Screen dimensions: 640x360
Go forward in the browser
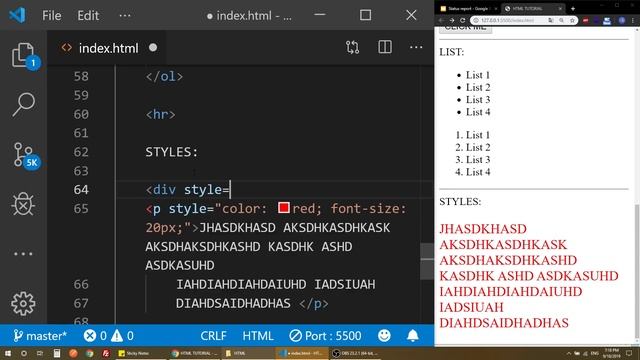tap(452, 20)
